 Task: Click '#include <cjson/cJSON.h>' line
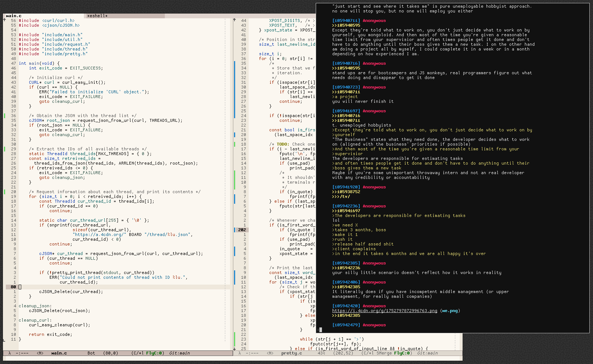(49, 25)
